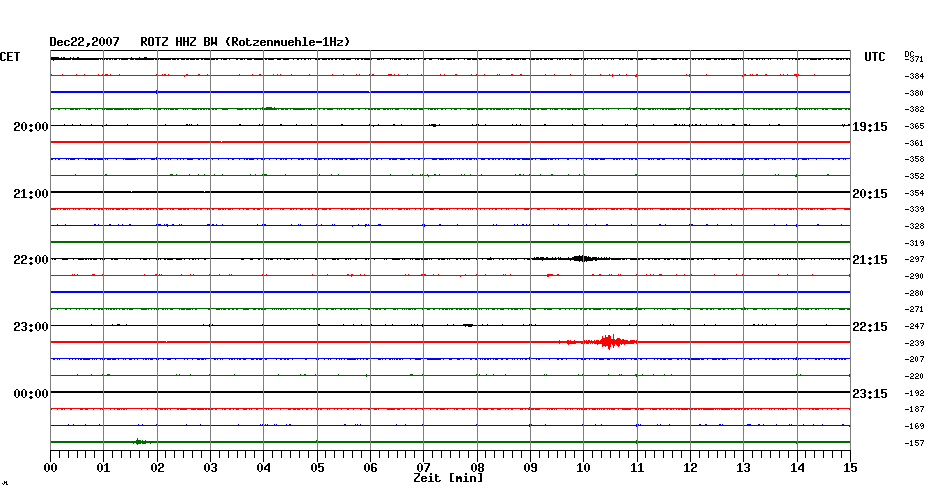930x494 pixels.
Task: Click minute 12 on the time axis
Action: point(690,467)
